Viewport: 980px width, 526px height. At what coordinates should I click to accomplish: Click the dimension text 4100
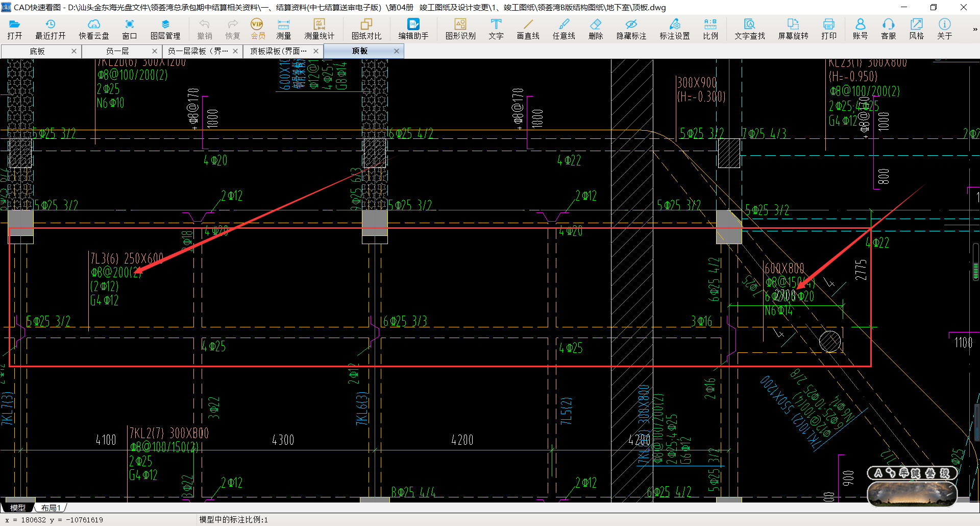[106, 440]
